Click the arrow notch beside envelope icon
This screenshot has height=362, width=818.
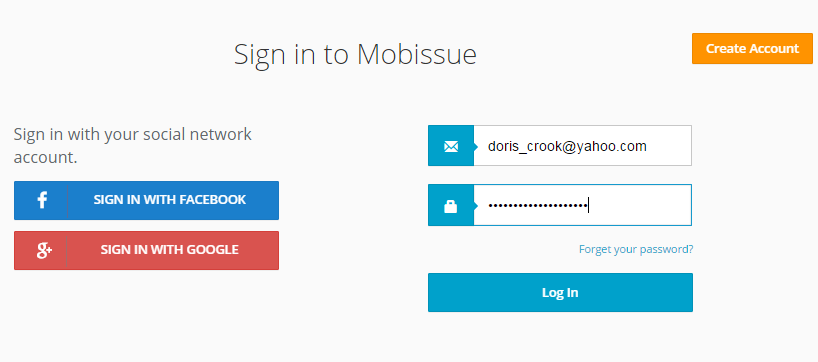(476, 147)
